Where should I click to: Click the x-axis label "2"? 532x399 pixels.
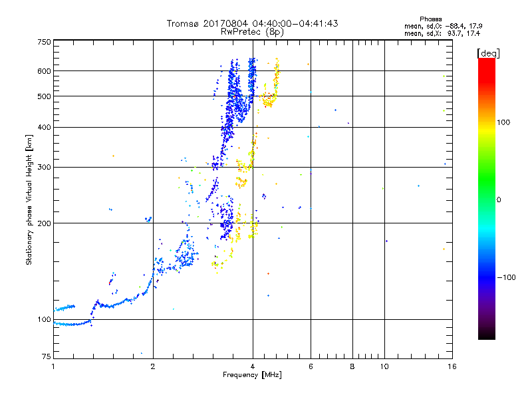click(x=153, y=366)
